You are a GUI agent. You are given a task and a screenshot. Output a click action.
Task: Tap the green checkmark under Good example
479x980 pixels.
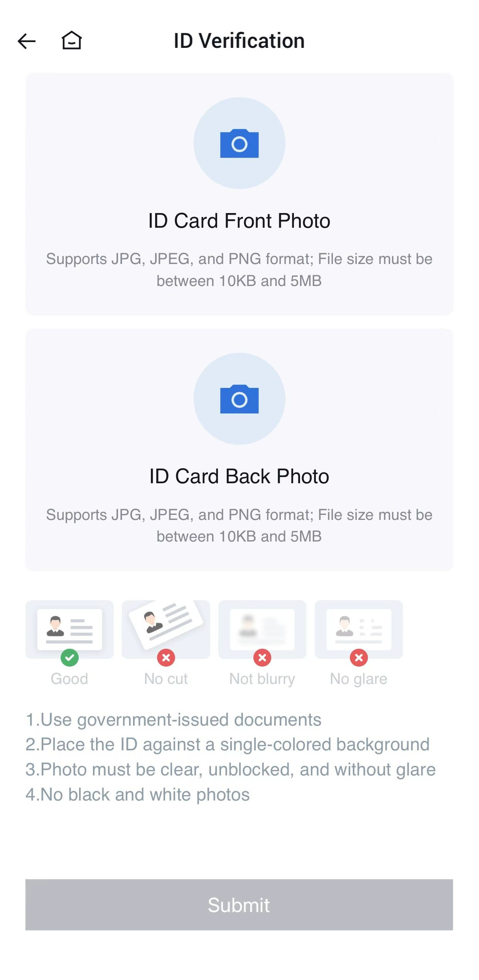tap(69, 658)
